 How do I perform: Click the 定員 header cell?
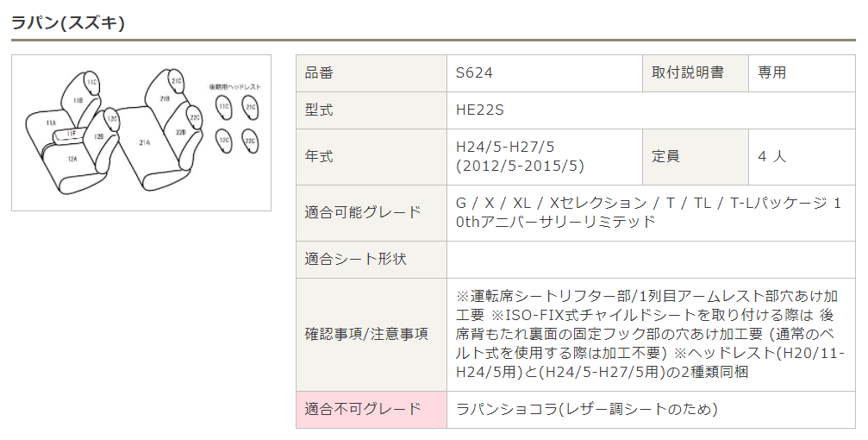(x=696, y=157)
